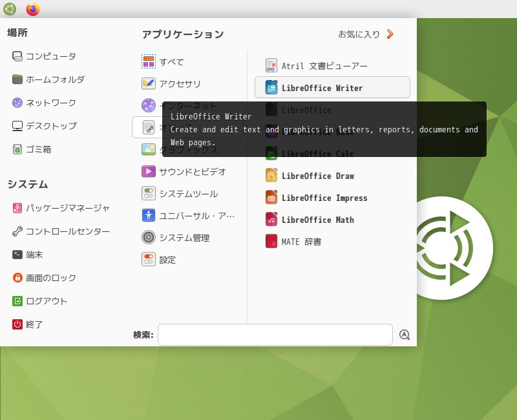Lock the screen with 画面のロック
This screenshot has width=517, height=420.
[44, 278]
